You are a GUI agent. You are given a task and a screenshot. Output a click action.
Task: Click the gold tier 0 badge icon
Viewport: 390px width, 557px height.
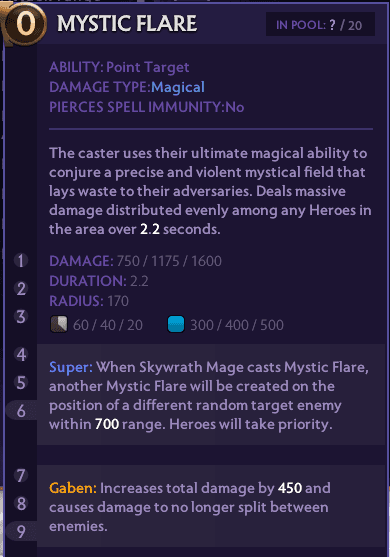pyautogui.click(x=26, y=24)
